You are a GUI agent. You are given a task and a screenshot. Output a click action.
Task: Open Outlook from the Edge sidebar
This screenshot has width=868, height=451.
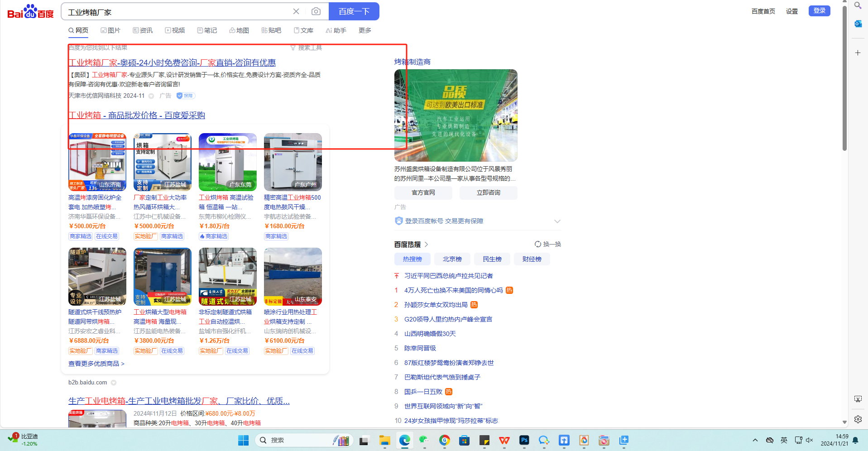[x=858, y=24]
